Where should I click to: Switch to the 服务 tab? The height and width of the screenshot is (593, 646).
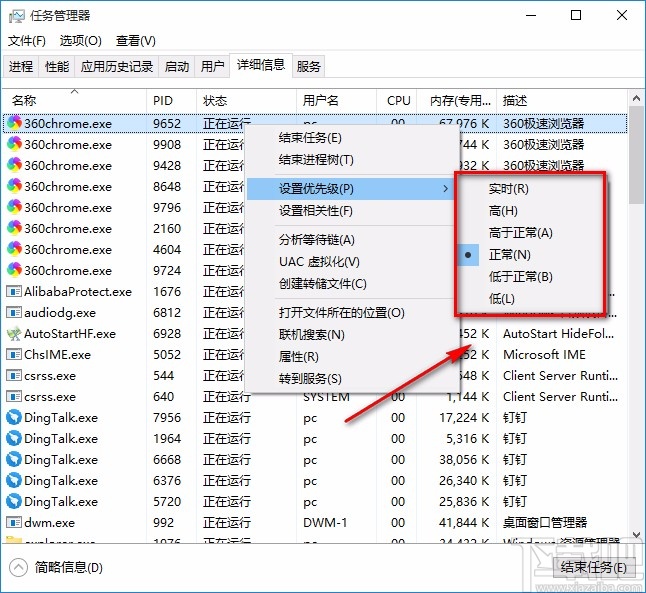click(x=308, y=66)
